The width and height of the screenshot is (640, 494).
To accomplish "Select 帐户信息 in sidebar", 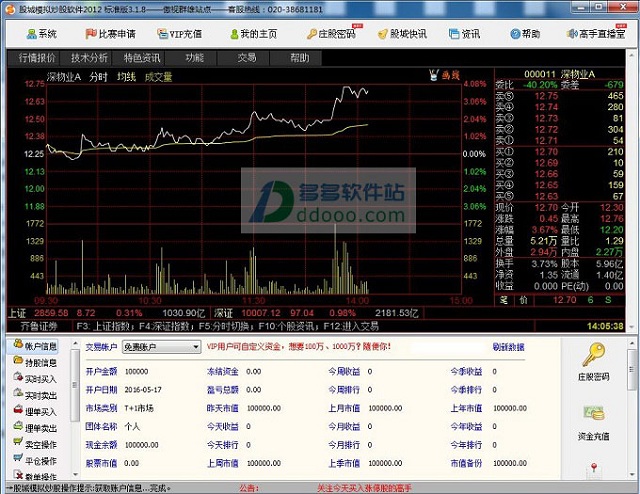I will [x=34, y=346].
